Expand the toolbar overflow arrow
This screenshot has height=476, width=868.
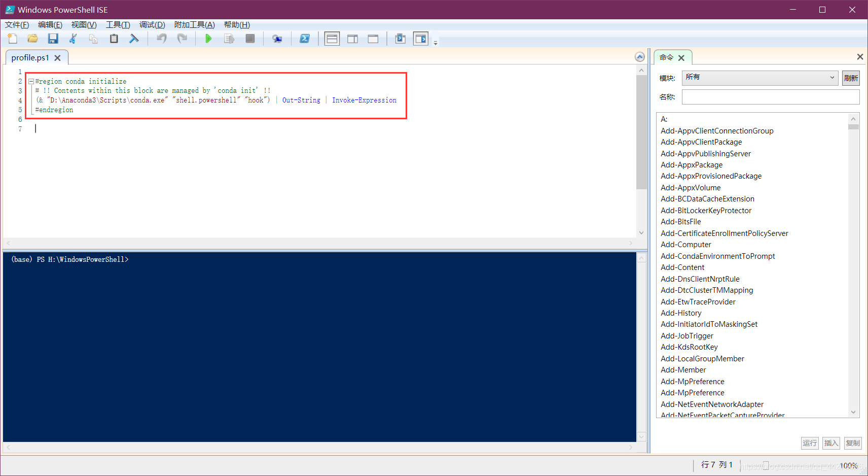click(x=436, y=43)
